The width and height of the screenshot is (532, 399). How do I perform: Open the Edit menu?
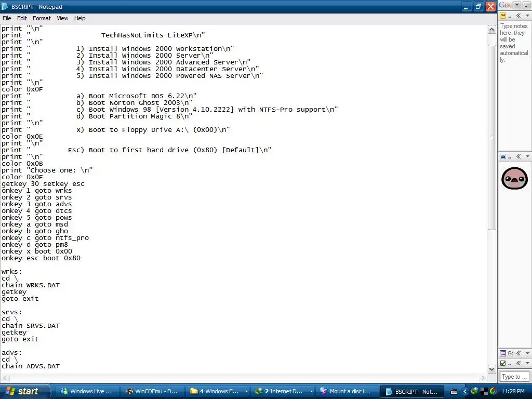click(22, 18)
